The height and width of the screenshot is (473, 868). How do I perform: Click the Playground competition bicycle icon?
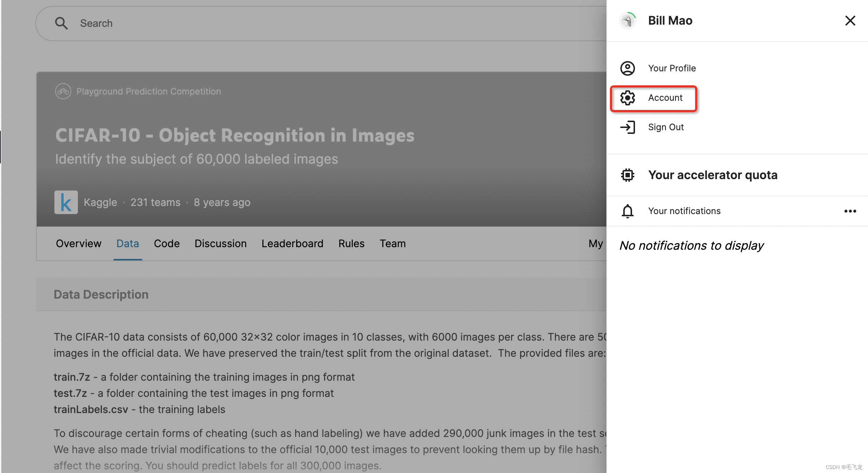click(63, 91)
